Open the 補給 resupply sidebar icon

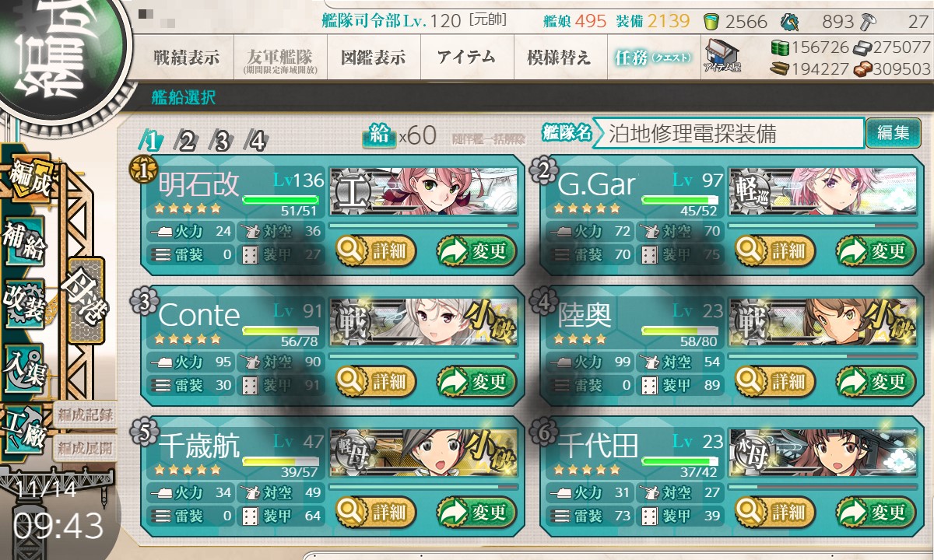24,240
